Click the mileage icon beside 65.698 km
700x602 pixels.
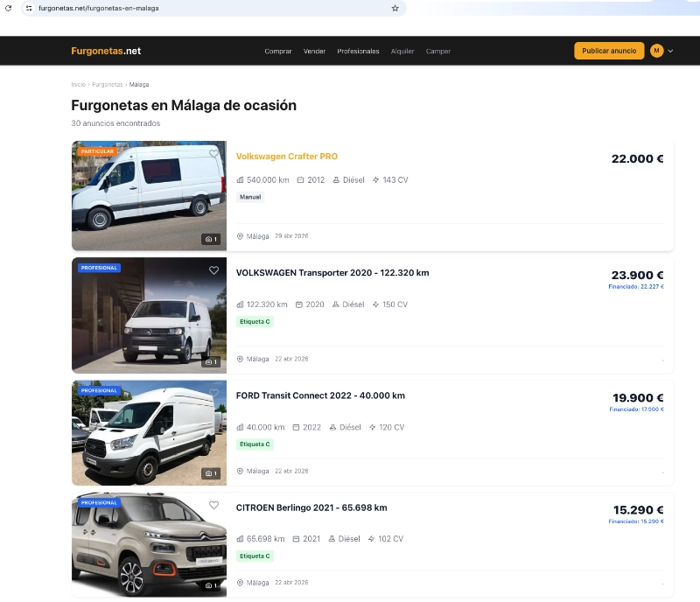[240, 539]
